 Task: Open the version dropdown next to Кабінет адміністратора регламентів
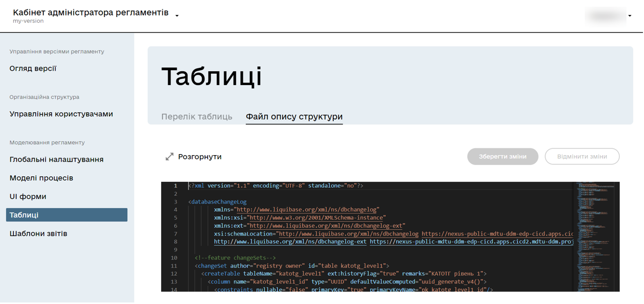point(177,16)
